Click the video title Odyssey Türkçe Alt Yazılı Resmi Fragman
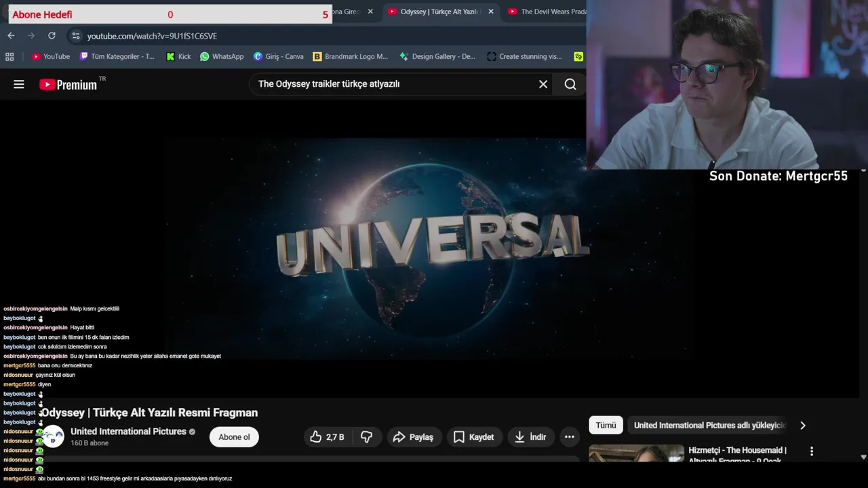 (x=149, y=413)
